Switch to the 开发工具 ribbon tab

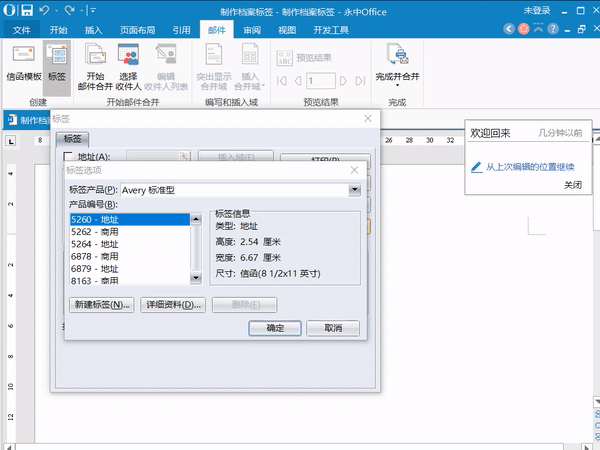pyautogui.click(x=331, y=30)
